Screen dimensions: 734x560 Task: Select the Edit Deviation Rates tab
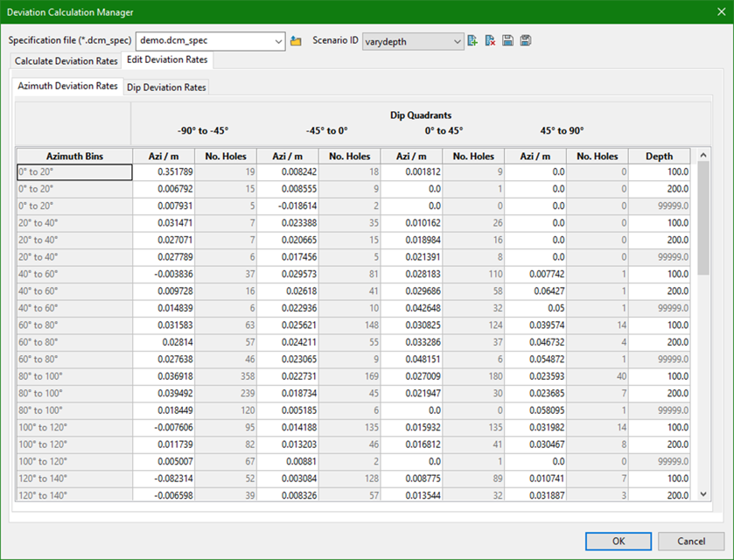pyautogui.click(x=166, y=60)
